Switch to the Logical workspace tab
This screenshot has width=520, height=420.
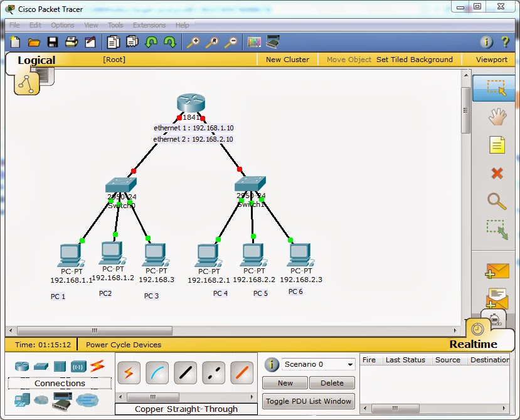coord(36,60)
